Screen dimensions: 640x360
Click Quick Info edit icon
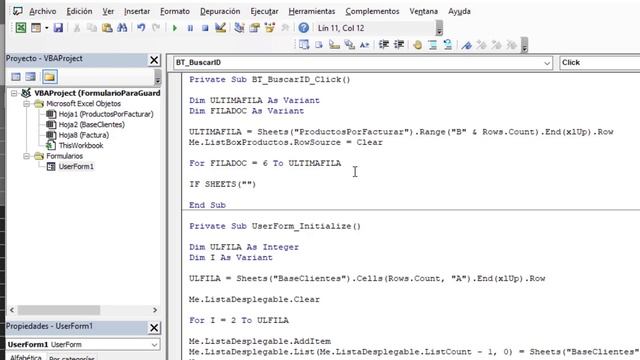coord(334,45)
